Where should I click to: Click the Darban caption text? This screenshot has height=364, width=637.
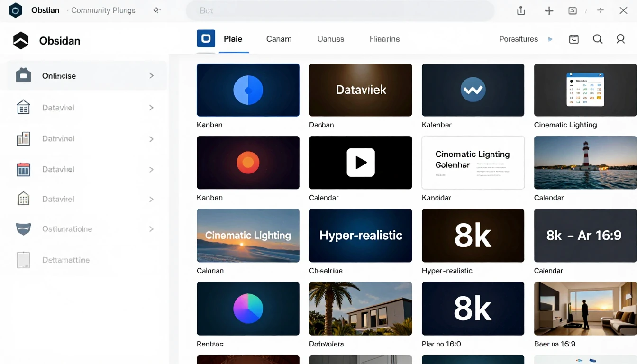pos(321,125)
